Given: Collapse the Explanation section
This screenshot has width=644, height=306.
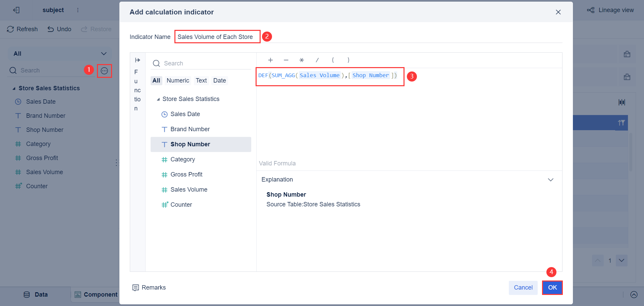Looking at the screenshot, I should [550, 180].
